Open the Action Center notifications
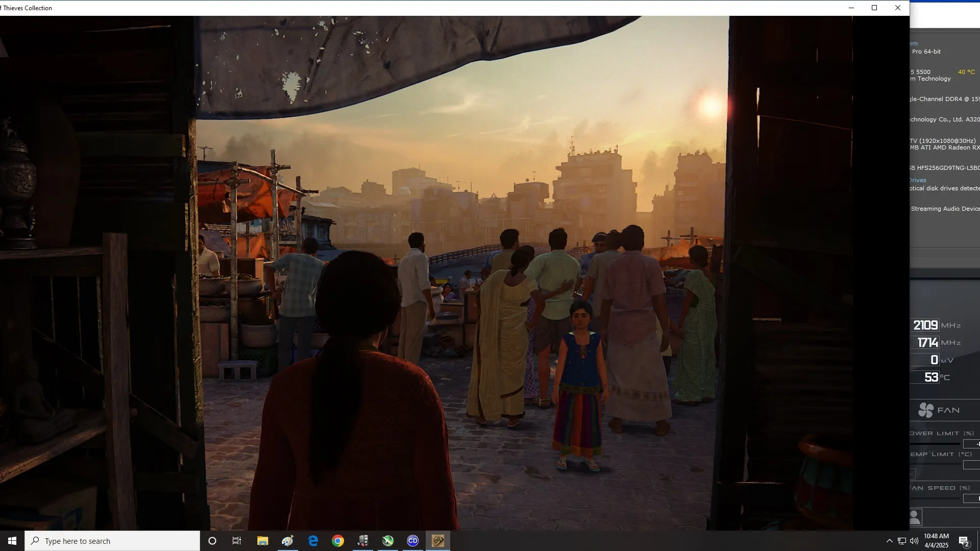The height and width of the screenshot is (551, 980). point(964,541)
